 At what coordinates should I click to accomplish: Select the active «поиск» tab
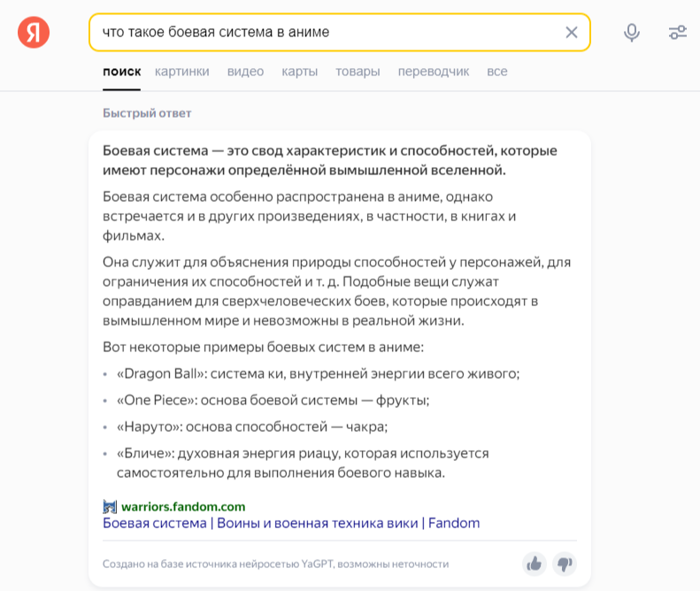click(x=121, y=72)
